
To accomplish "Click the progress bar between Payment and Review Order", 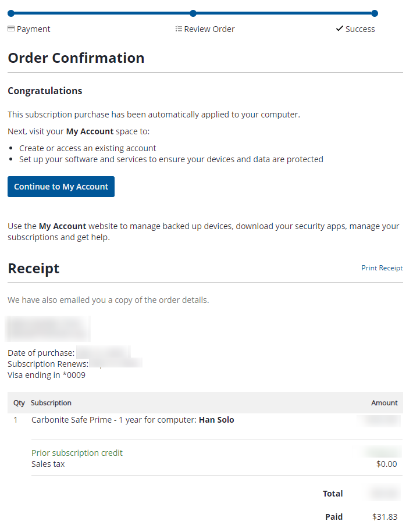I will click(x=102, y=13).
